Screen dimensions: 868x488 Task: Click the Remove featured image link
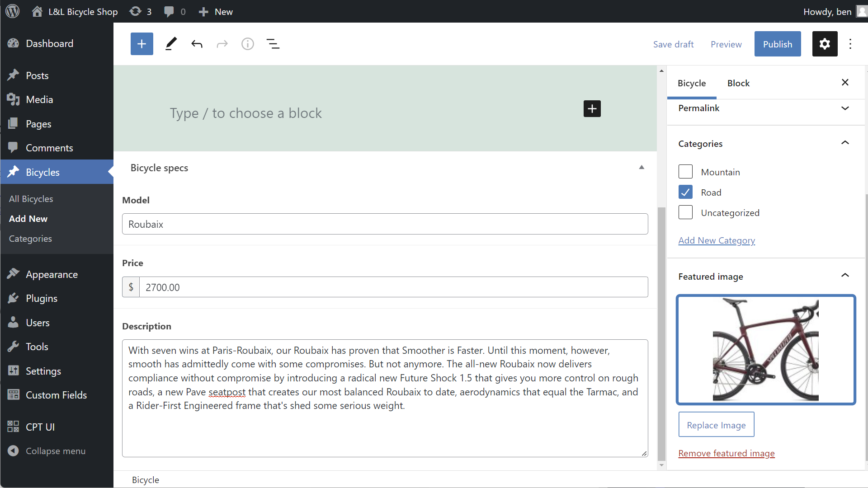(726, 453)
